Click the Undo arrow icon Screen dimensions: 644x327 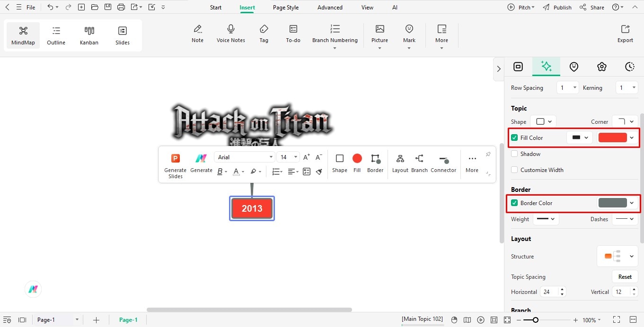tap(50, 7)
